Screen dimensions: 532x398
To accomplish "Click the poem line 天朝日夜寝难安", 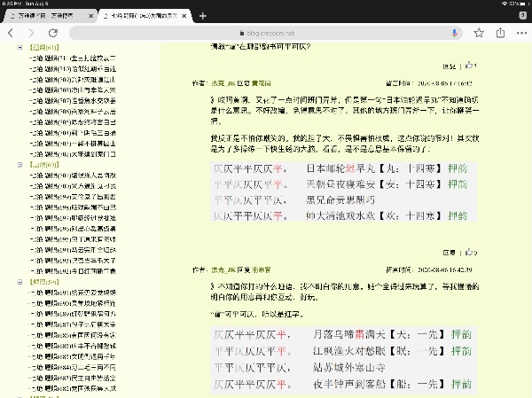I will pyautogui.click(x=340, y=184).
